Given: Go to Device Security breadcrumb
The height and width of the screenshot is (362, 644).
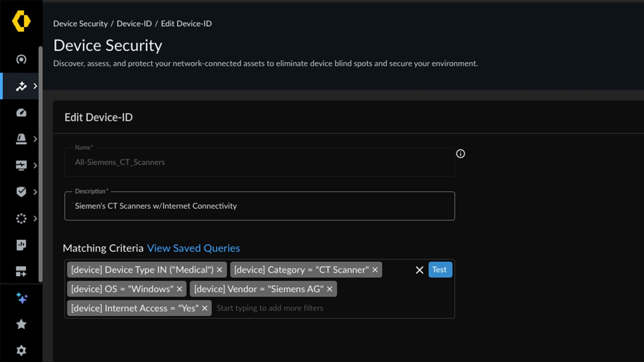Looking at the screenshot, I should 80,24.
